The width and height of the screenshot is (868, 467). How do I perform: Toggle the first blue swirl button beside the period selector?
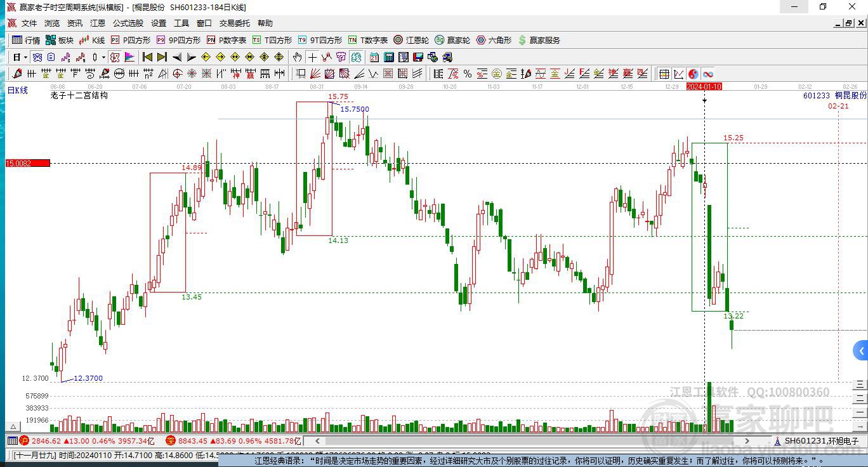coord(37,57)
